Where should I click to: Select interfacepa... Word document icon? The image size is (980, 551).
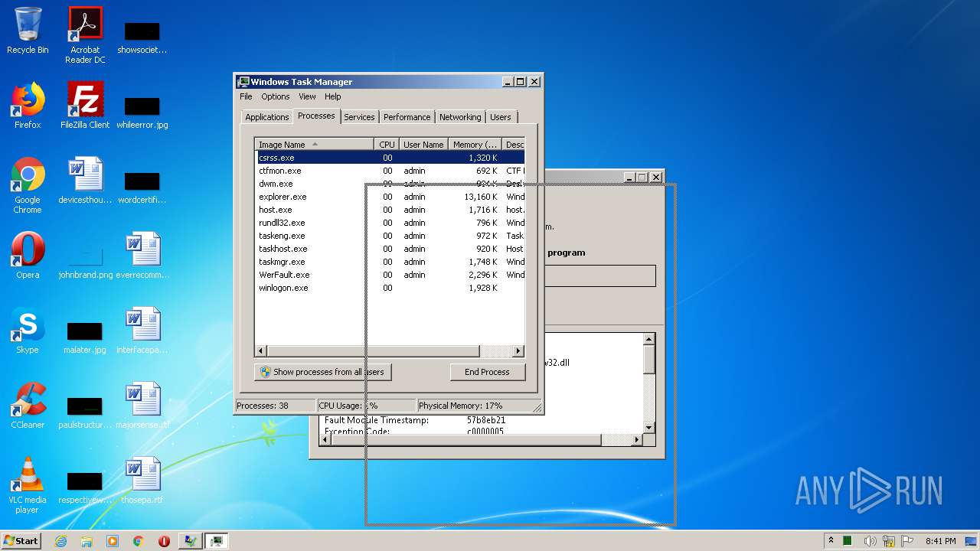click(x=142, y=331)
